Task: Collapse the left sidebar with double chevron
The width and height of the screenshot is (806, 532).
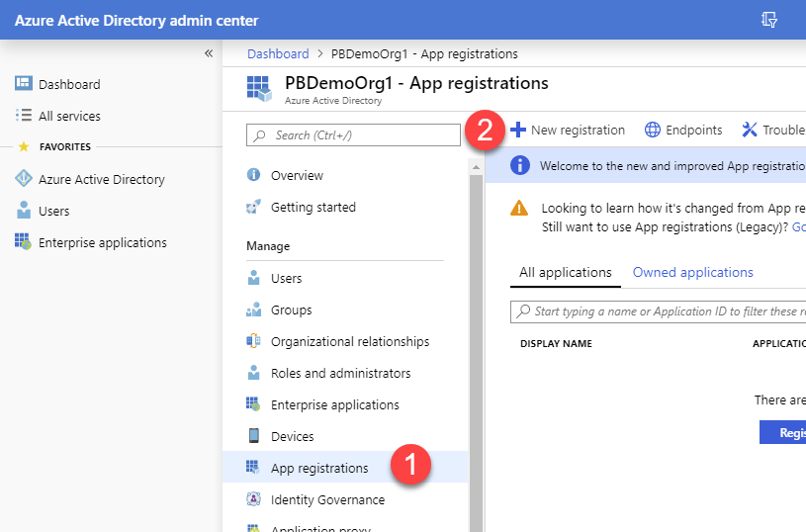Action: pos(209,53)
